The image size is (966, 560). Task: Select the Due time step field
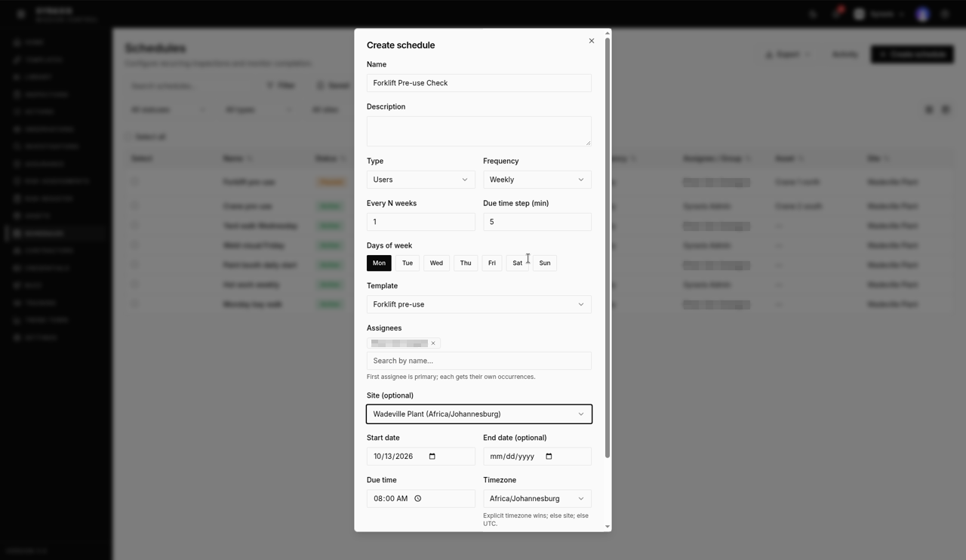click(537, 222)
